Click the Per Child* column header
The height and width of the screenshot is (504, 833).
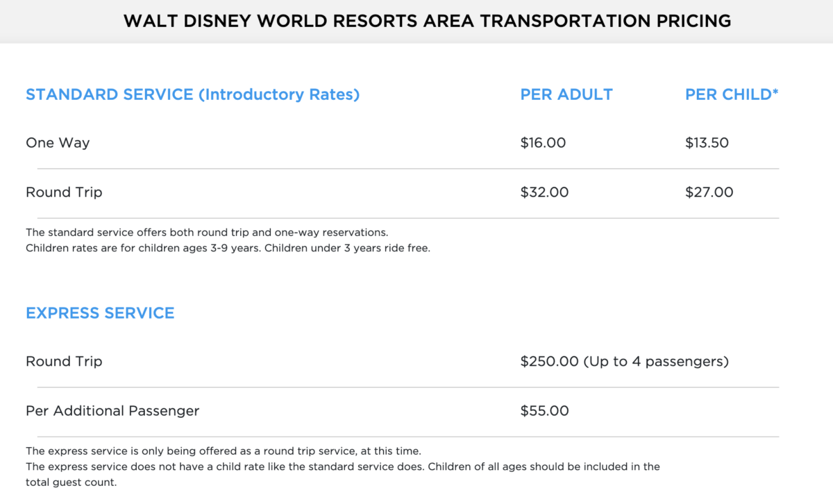coord(732,94)
